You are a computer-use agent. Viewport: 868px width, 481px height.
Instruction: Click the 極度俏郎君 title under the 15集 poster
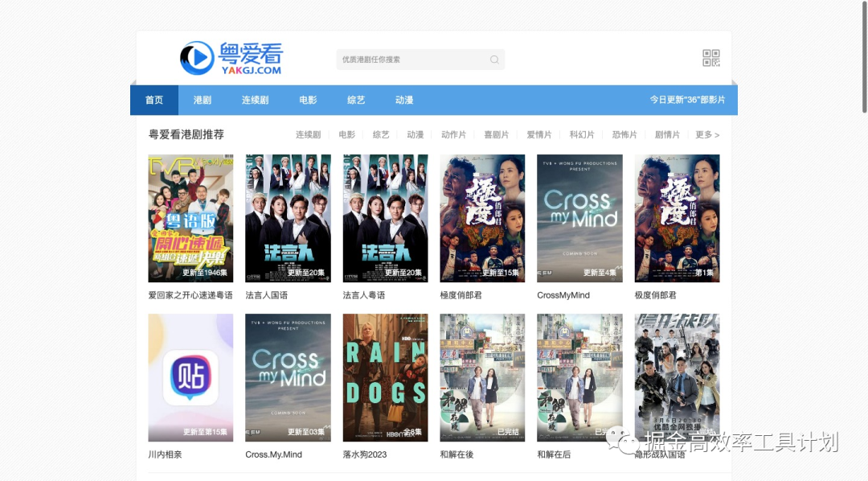click(461, 295)
